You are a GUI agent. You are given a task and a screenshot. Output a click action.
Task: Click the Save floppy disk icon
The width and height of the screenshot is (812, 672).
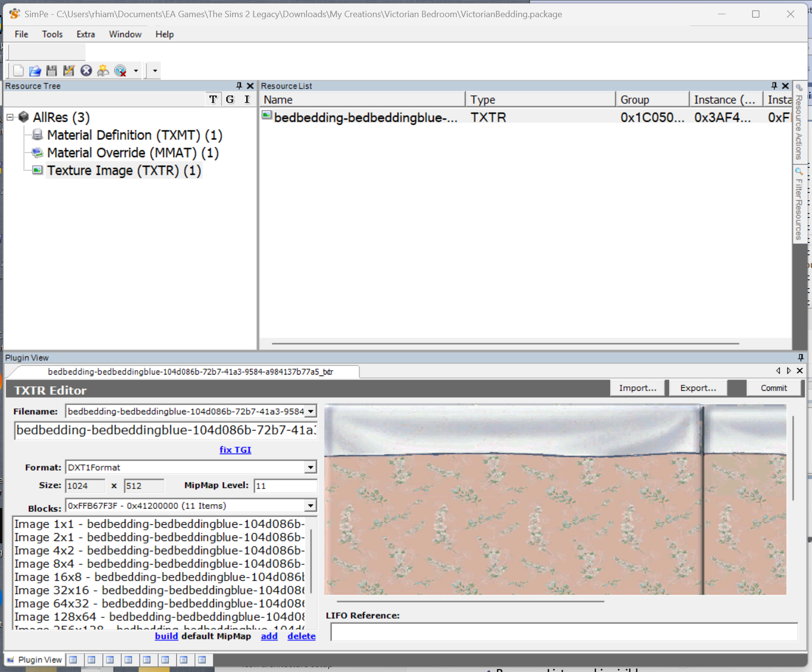[x=52, y=71]
